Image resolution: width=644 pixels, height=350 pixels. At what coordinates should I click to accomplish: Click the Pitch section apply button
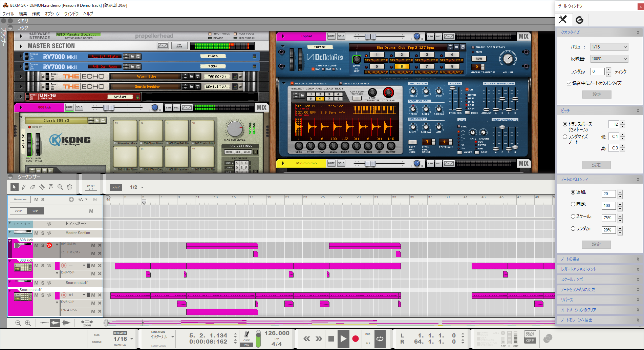[x=596, y=165]
